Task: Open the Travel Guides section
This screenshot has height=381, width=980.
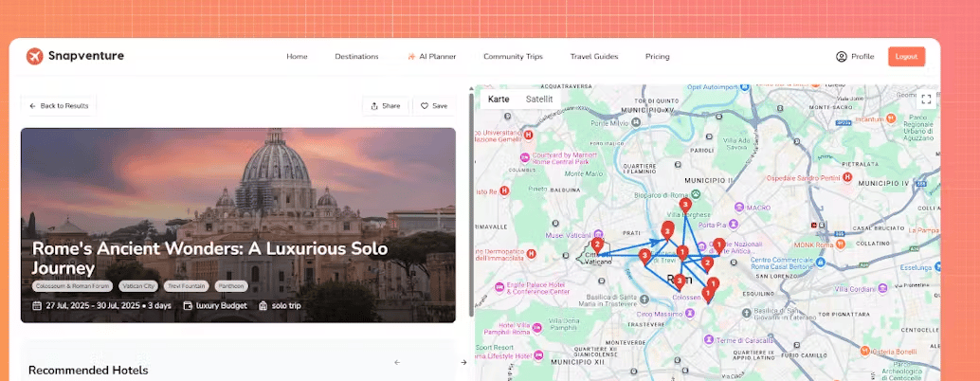Action: click(593, 57)
